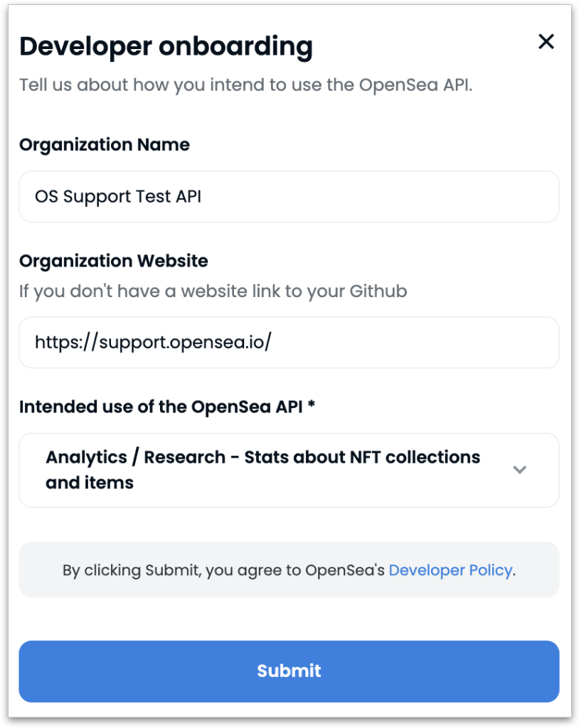The height and width of the screenshot is (728, 579).
Task: Open the Developer Policy link
Action: [x=450, y=570]
